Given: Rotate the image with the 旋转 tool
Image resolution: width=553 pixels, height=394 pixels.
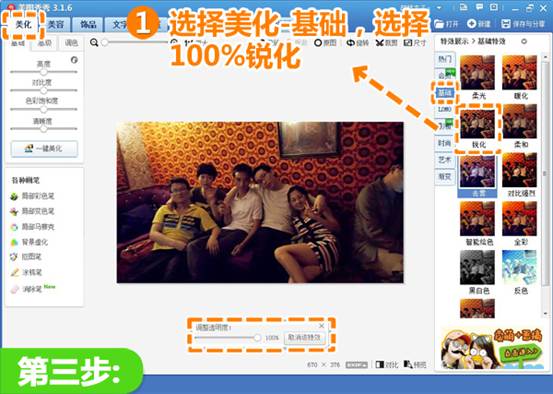Looking at the screenshot, I should (x=358, y=43).
